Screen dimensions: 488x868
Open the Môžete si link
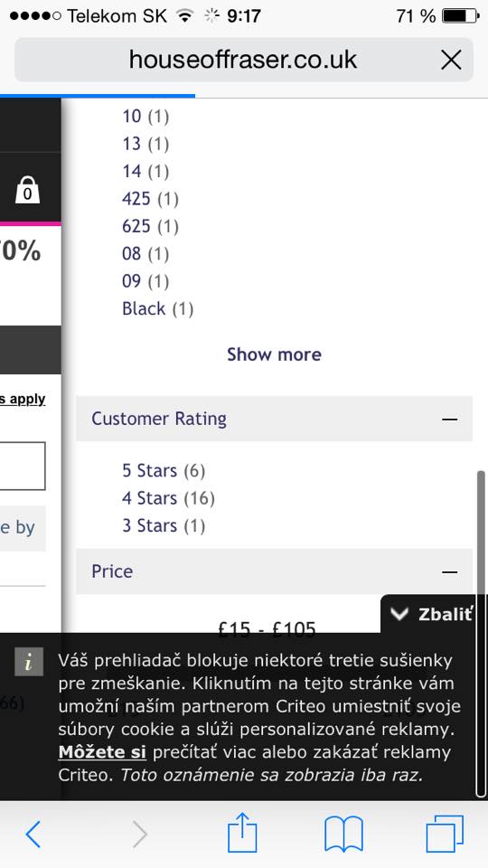point(102,752)
